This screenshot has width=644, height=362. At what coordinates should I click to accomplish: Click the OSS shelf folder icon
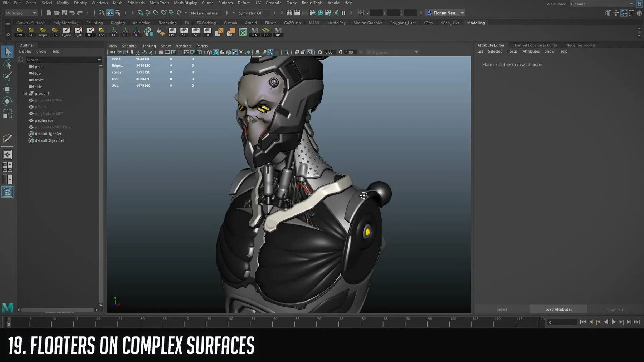click(x=102, y=32)
